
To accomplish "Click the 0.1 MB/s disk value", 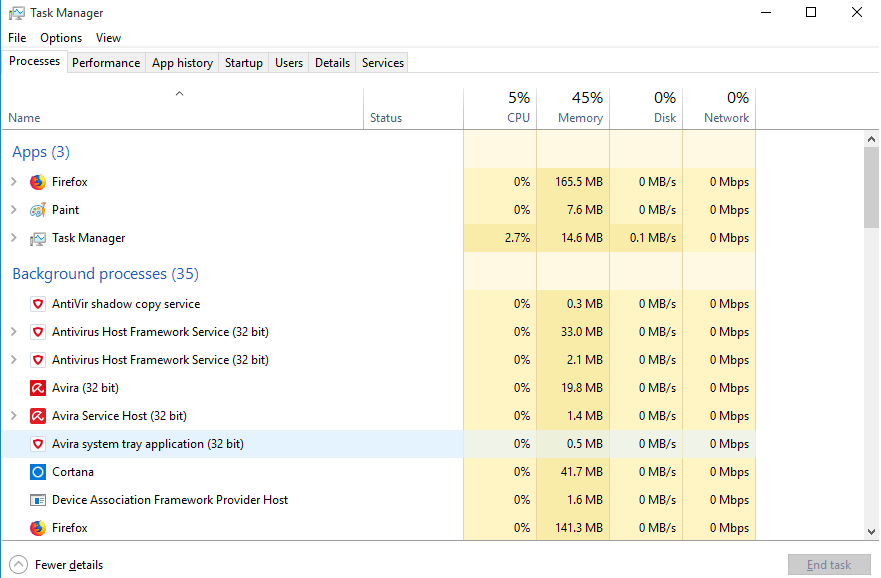I will pyautogui.click(x=652, y=238).
